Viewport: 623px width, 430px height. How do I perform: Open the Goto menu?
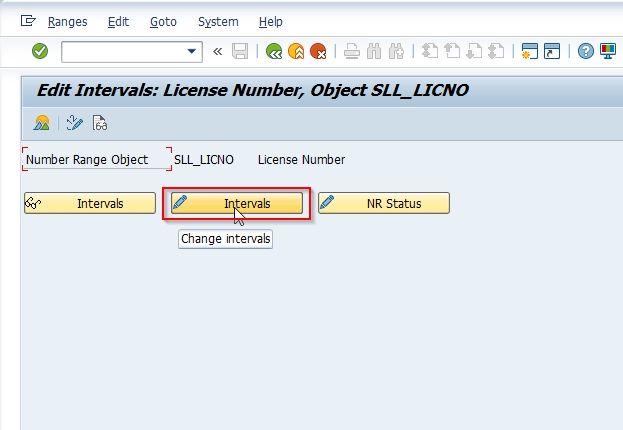pos(163,21)
